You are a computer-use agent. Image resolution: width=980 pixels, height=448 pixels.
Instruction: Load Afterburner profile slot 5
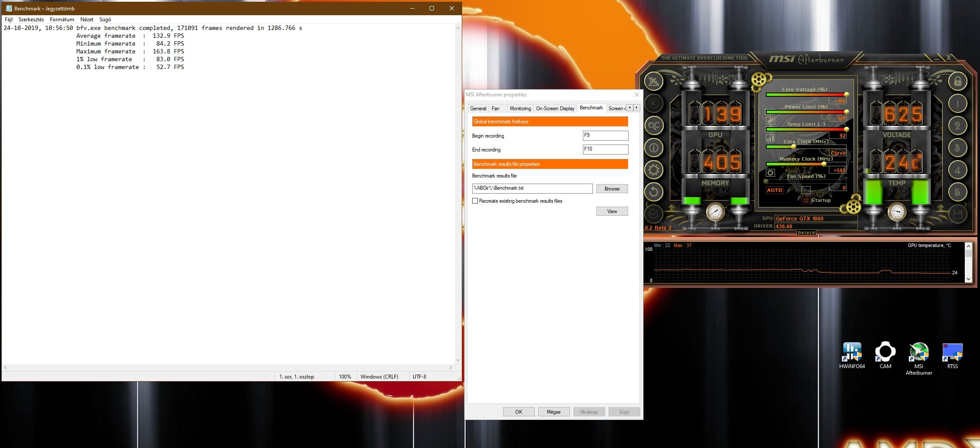click(x=957, y=192)
